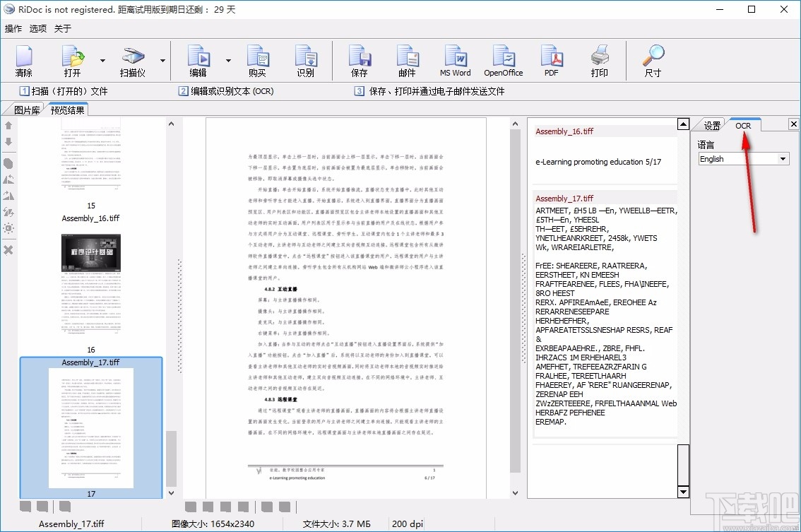This screenshot has width=801, height=532.
Task: Open the English language combo box
Action: [x=744, y=159]
